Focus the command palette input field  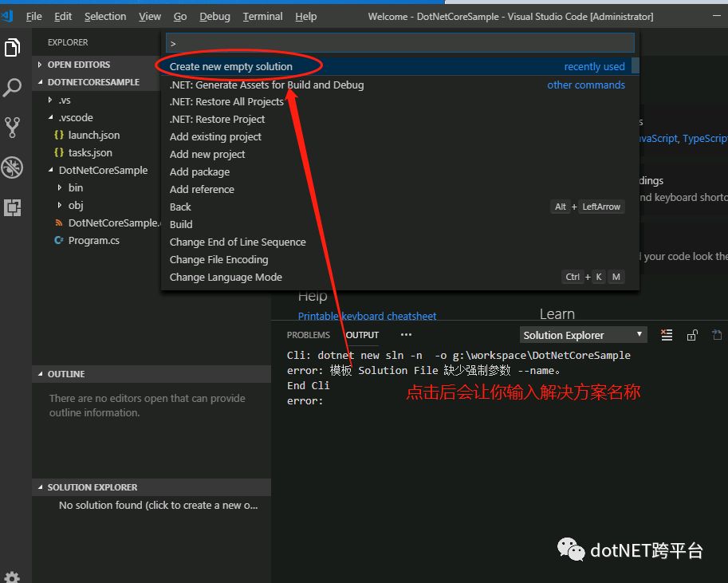[399, 43]
